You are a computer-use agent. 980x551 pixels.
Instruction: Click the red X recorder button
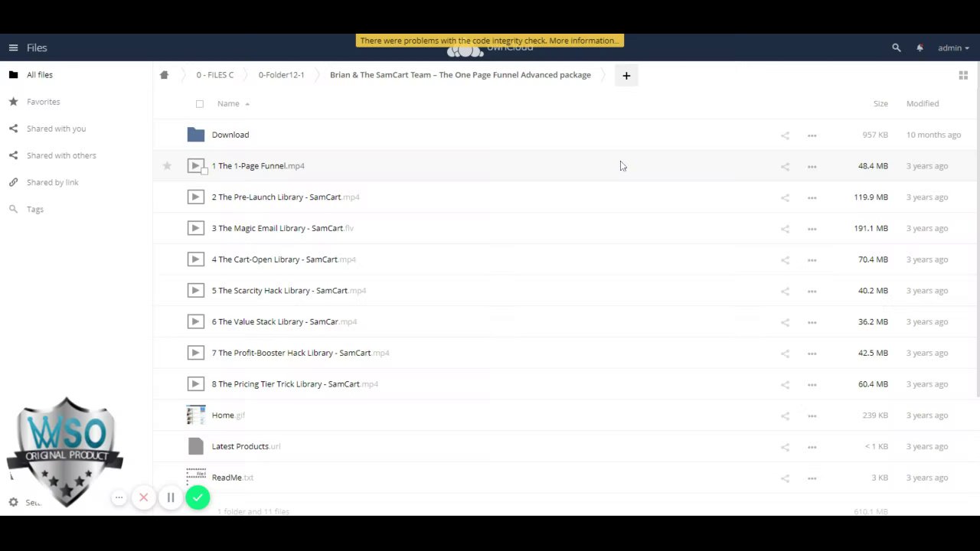pos(143,497)
